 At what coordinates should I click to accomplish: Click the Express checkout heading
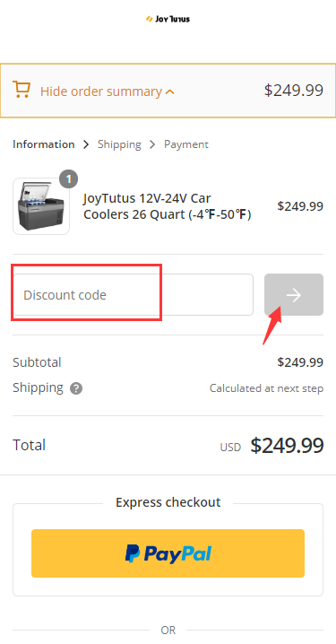pyautogui.click(x=168, y=502)
